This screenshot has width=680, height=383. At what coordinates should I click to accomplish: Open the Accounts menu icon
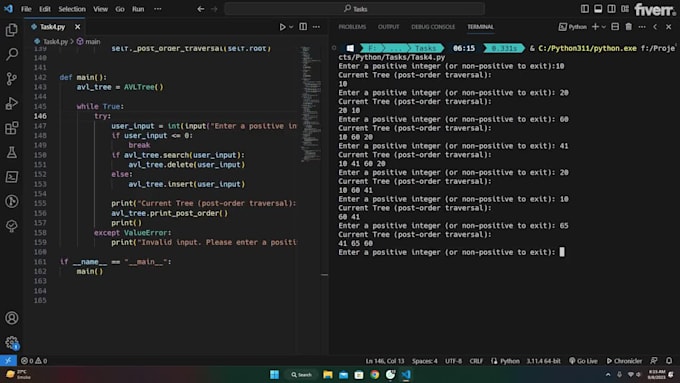pos(12,318)
